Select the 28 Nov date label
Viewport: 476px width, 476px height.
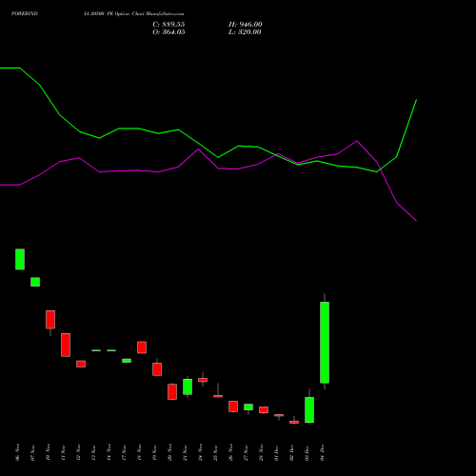coord(261,452)
